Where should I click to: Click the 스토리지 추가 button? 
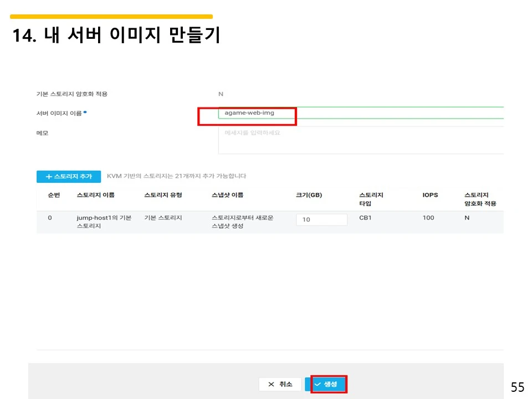(69, 176)
